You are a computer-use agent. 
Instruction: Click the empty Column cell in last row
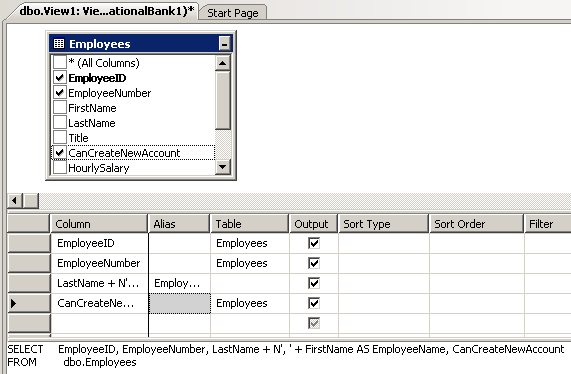click(99, 323)
